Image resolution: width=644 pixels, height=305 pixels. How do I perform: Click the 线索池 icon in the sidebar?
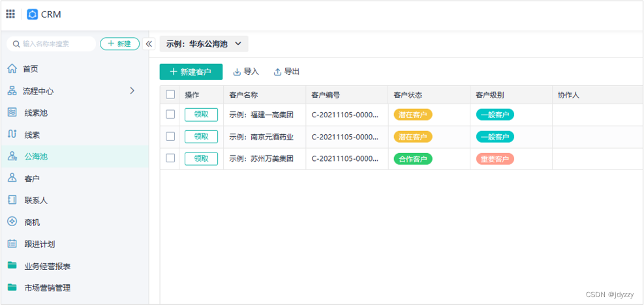[12, 113]
